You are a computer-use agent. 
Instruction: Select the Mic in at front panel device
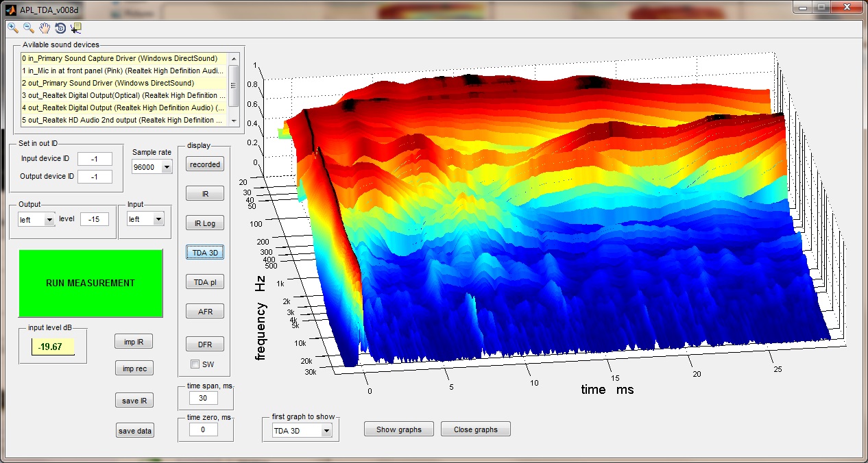[124, 71]
